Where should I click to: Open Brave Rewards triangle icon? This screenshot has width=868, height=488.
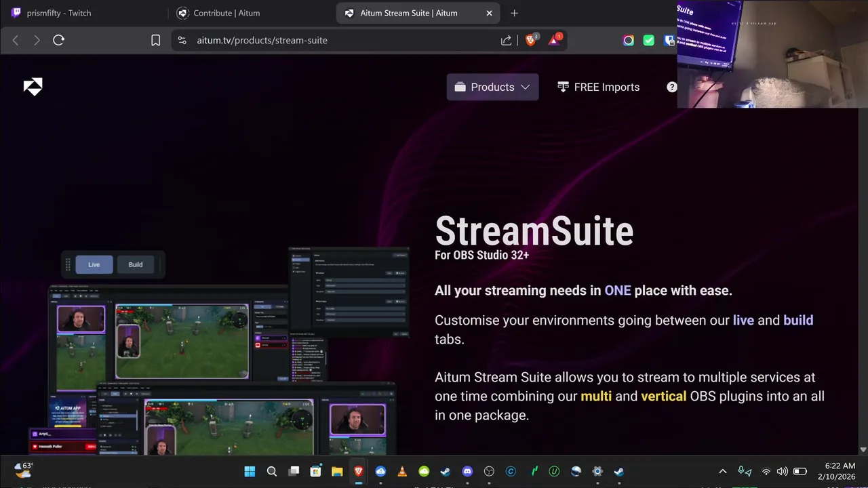pos(554,40)
